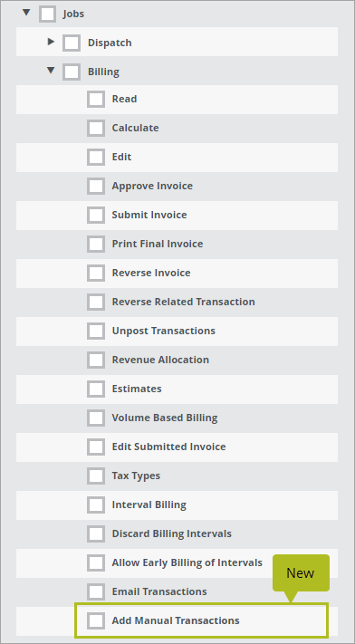Screen dimensions: 355x644
Task: Expand the Dispatch node arrow
Action: [x=51, y=42]
